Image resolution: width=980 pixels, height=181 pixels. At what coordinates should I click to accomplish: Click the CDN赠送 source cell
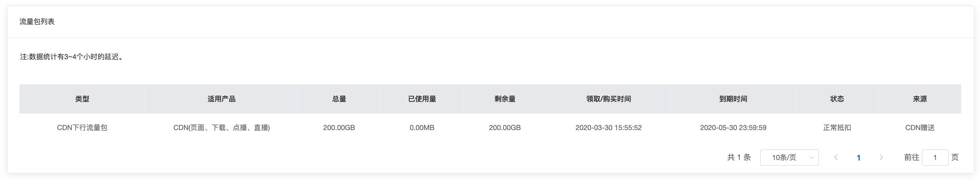[x=920, y=128]
